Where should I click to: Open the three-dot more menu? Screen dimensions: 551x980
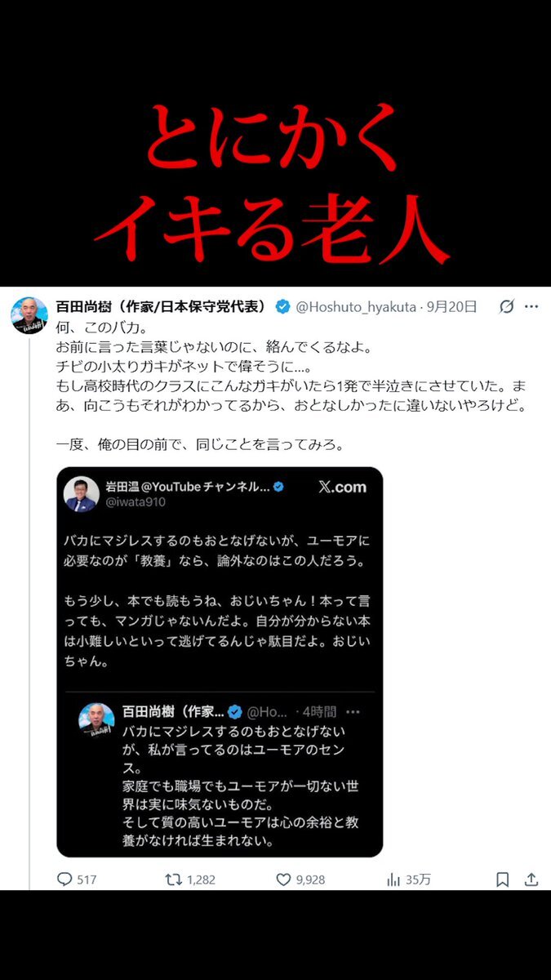[x=531, y=307]
